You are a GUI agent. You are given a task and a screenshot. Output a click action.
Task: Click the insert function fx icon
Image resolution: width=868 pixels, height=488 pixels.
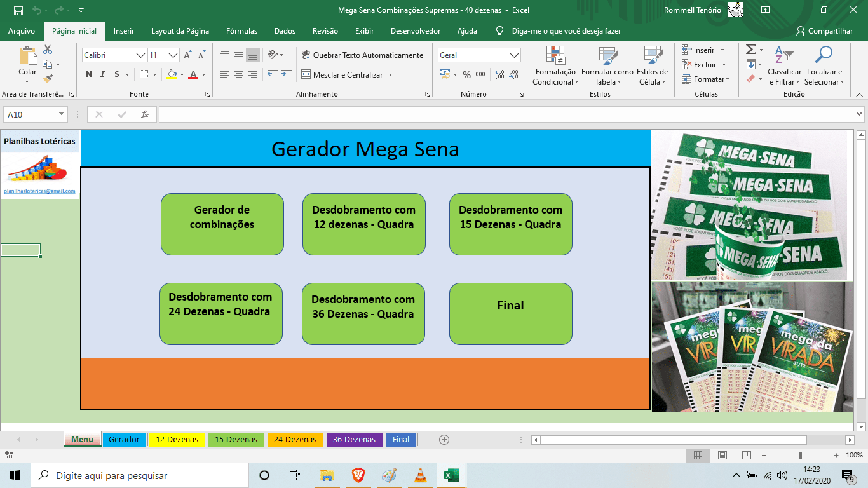144,114
